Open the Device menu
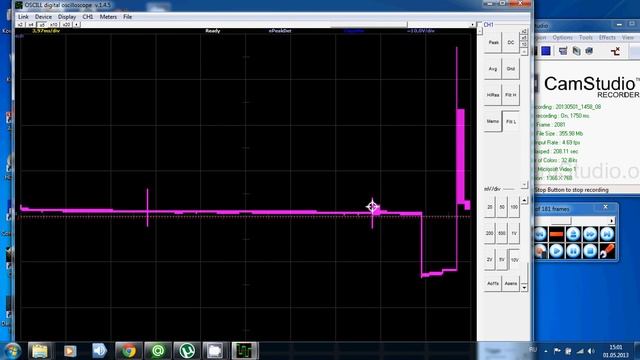 coord(43,17)
